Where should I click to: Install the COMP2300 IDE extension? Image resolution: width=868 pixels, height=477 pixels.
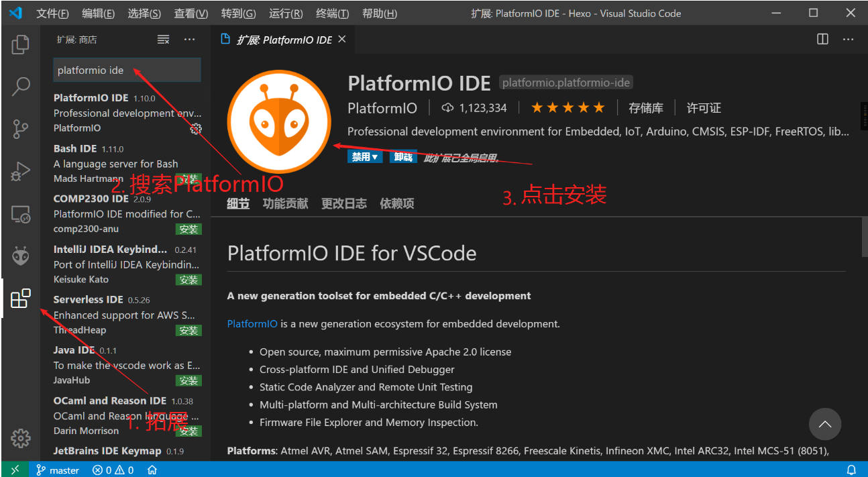click(x=188, y=229)
